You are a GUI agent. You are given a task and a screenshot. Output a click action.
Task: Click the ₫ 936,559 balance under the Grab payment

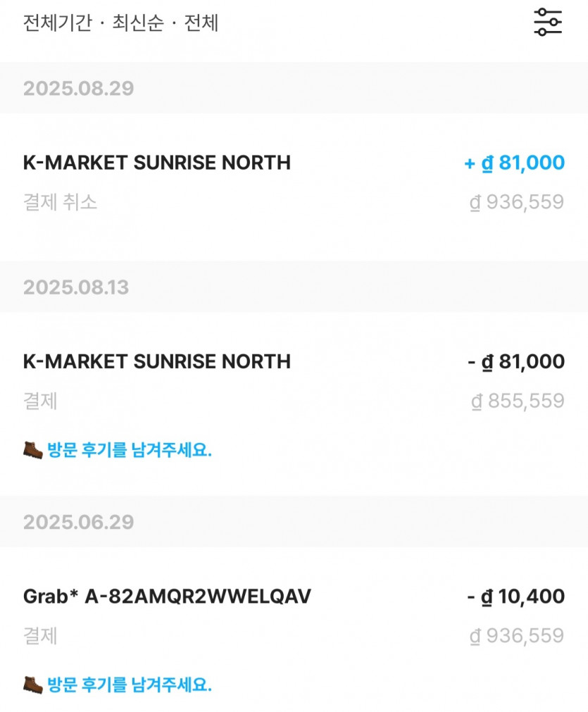pyautogui.click(x=517, y=636)
